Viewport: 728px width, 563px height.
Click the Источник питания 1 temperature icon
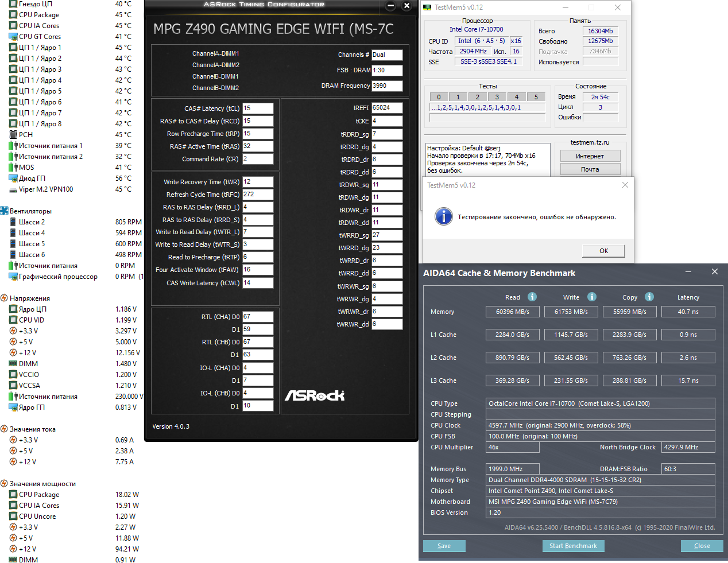(13, 145)
